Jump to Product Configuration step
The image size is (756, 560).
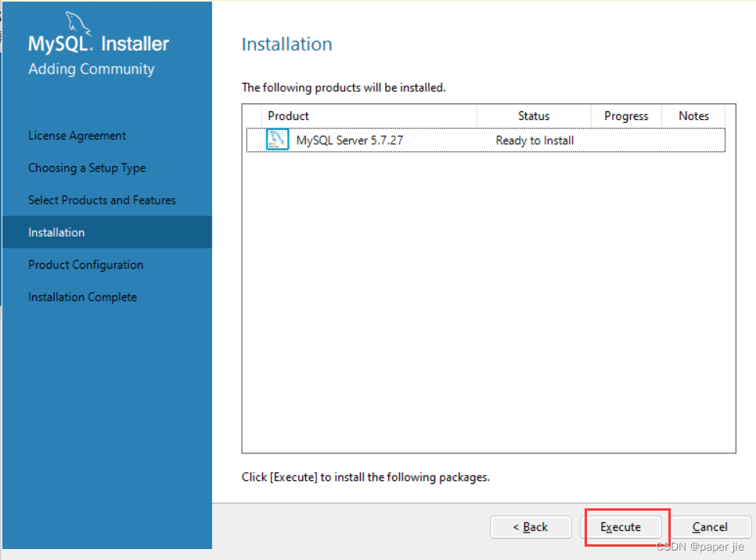[86, 265]
